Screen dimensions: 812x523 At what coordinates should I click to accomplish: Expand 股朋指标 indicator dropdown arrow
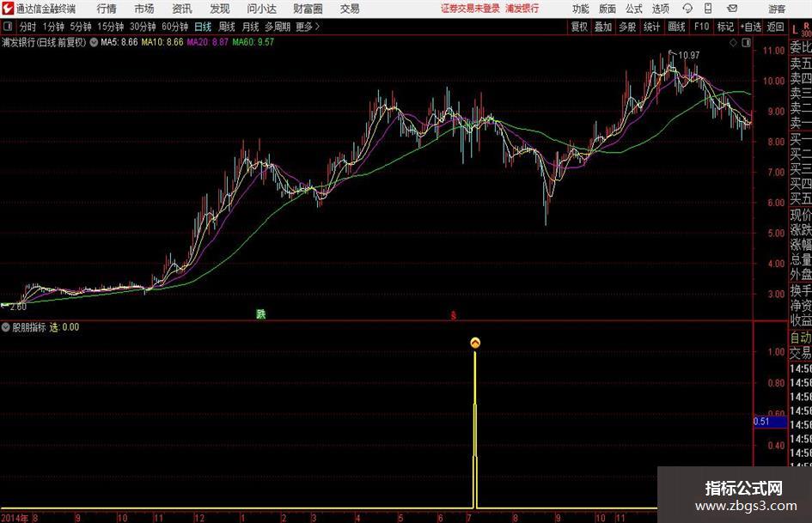click(6, 327)
